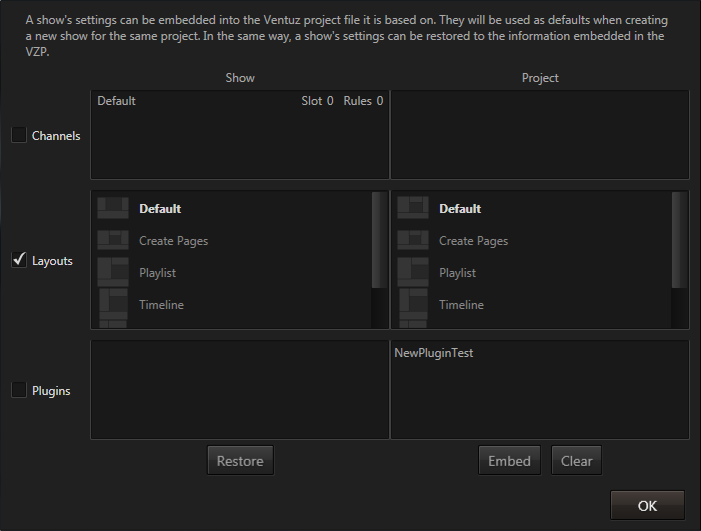
Task: Select Playlist text in Project layouts list
Action: [457, 273]
